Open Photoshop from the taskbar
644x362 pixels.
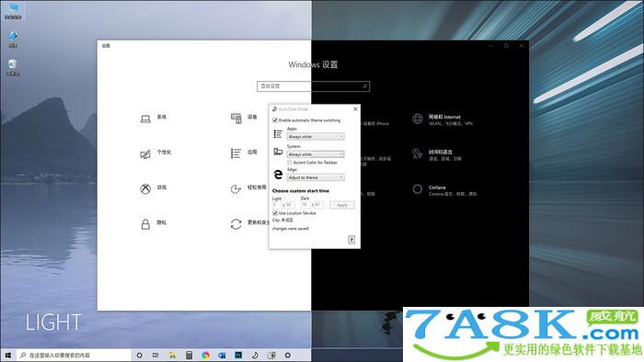(238, 355)
